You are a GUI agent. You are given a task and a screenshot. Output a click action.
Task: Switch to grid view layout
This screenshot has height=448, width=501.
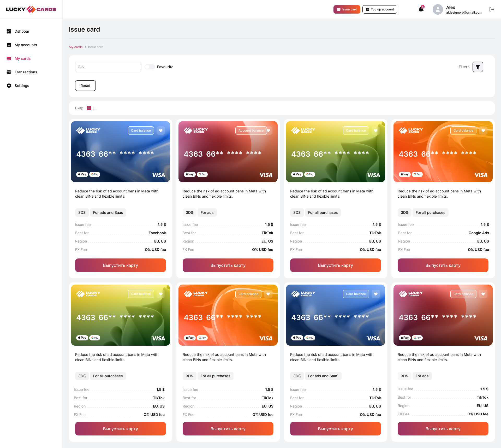[x=89, y=108]
